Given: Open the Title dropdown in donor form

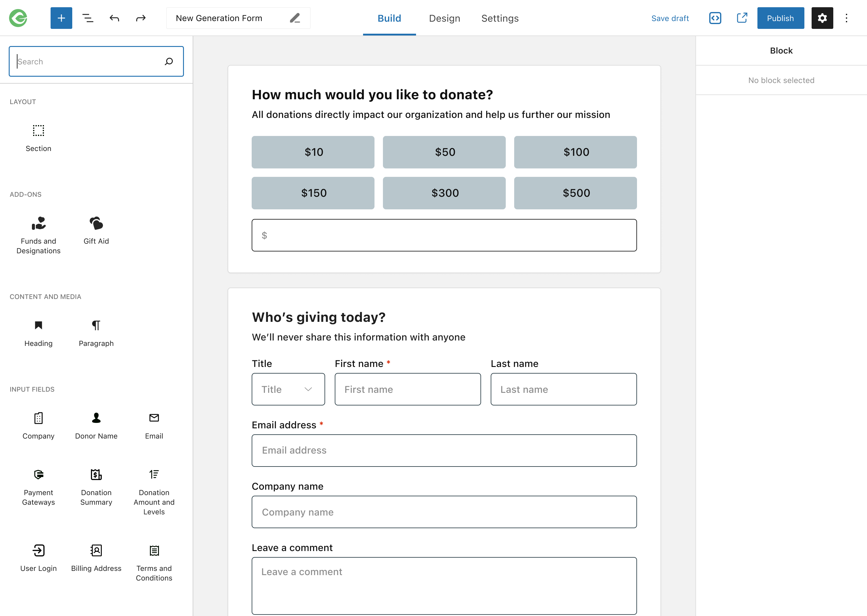Looking at the screenshot, I should point(288,389).
